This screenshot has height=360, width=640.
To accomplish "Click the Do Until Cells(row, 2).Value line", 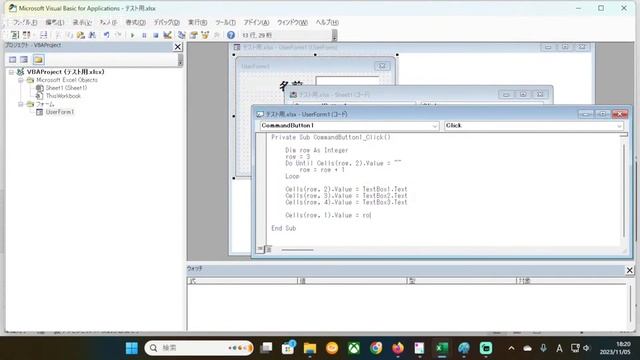I will (343, 163).
